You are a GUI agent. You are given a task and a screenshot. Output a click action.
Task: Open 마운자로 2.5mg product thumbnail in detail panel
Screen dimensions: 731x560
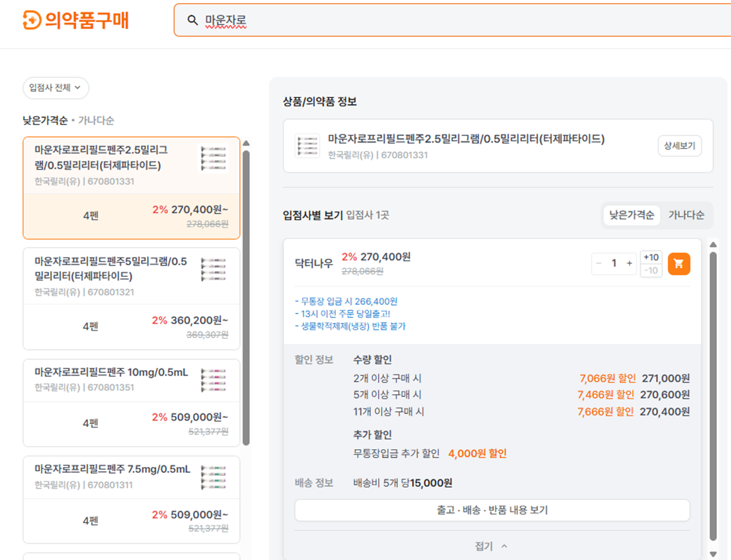tap(307, 146)
